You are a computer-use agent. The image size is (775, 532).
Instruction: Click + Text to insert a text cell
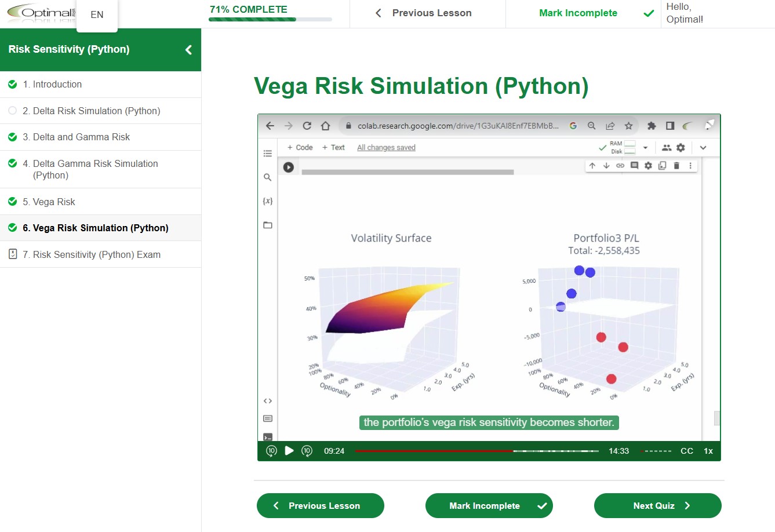coord(333,147)
